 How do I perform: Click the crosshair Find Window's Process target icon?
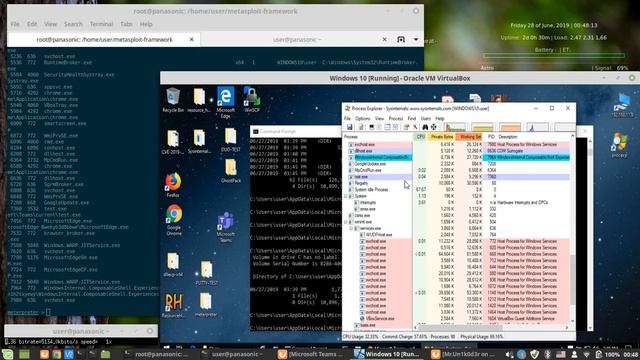coord(433,127)
